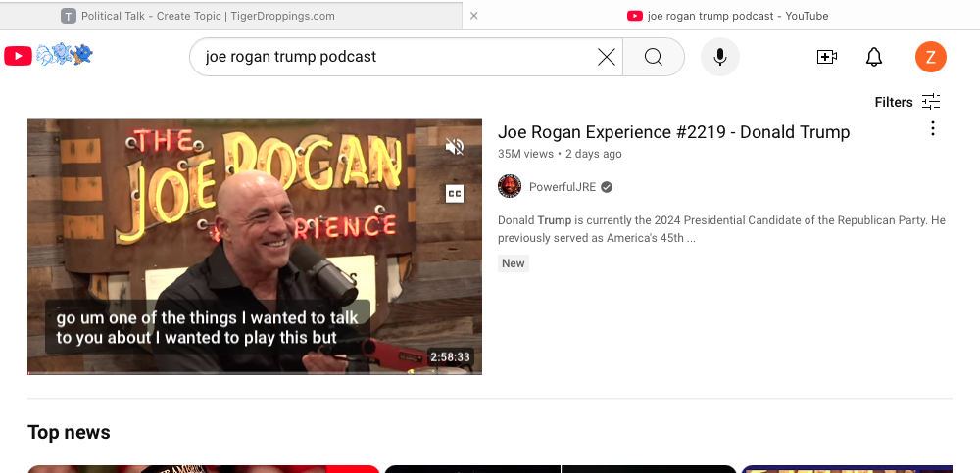Click the verified badge beside PowerfulJRE
Viewport: 980px width, 473px height.
click(607, 187)
